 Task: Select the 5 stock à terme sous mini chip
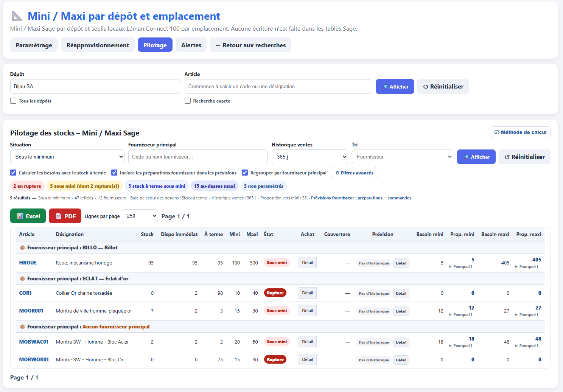click(x=157, y=186)
